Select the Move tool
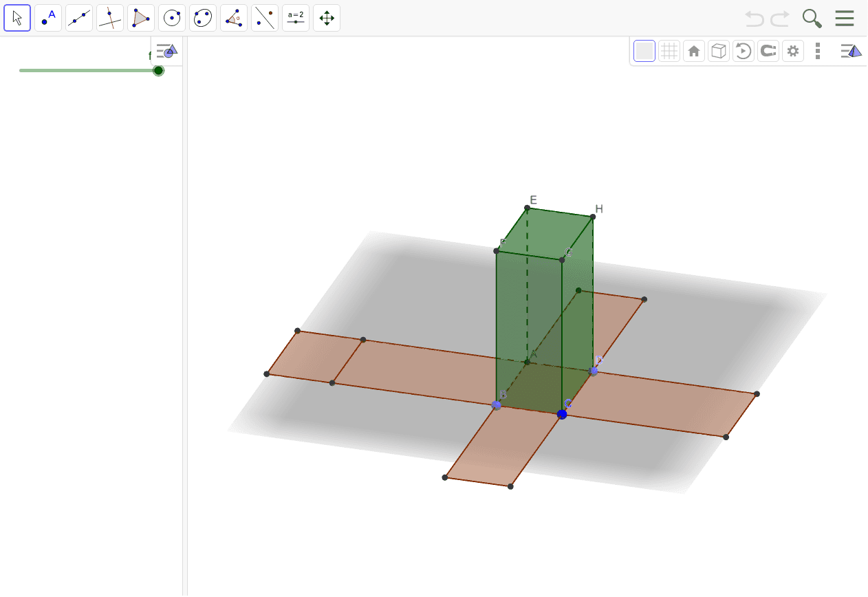This screenshot has width=868, height=597. 17,17
